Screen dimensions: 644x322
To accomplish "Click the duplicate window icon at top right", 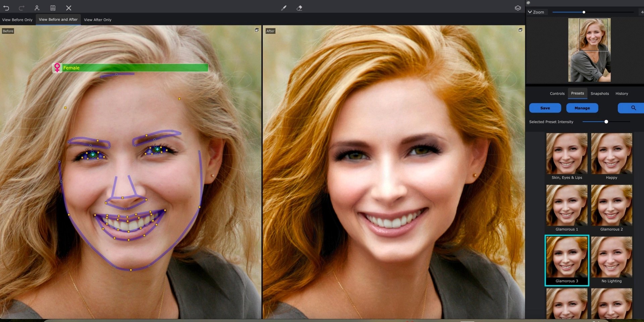I will [x=528, y=2].
